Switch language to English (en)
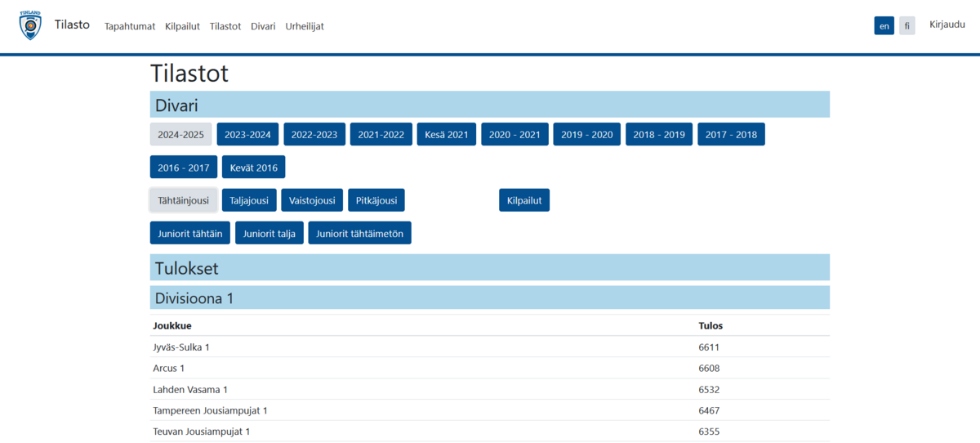This screenshot has width=980, height=443. click(884, 26)
